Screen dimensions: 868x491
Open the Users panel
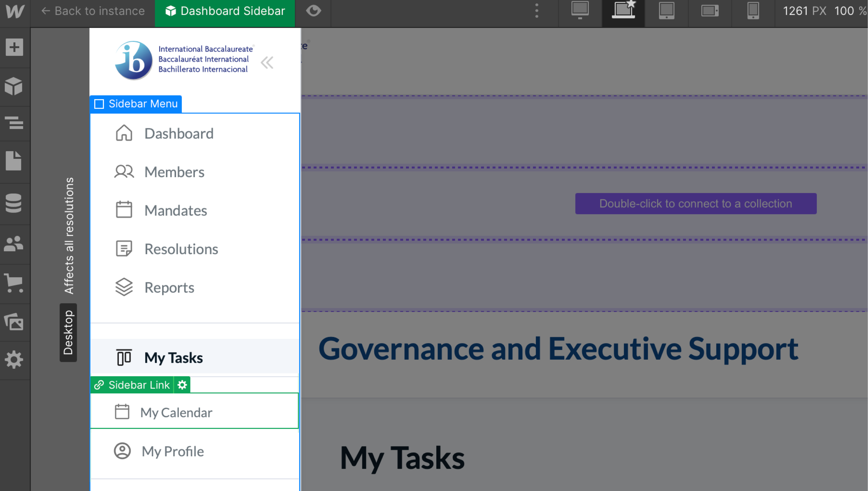(14, 244)
